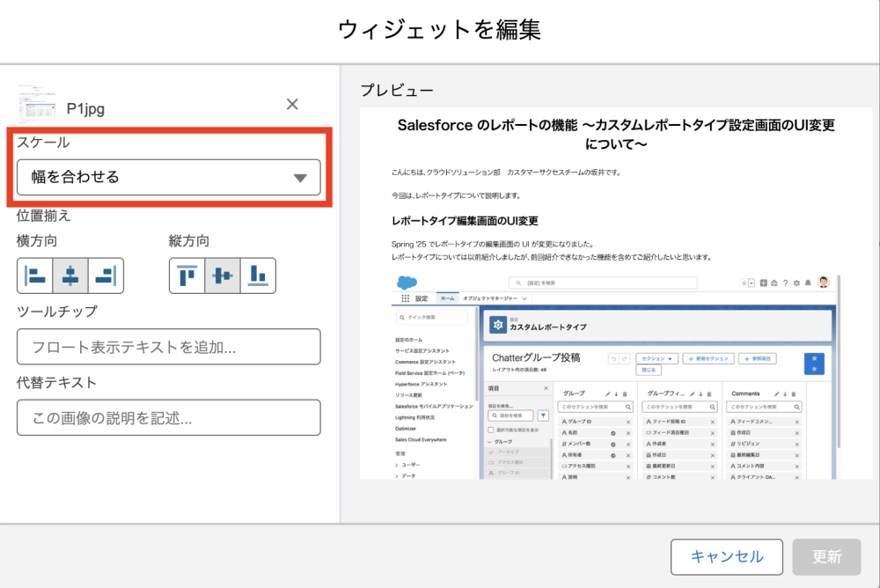Screen dimensions: 880x588
Task: Remove the P1jpg image with X
Action: pos(292,104)
